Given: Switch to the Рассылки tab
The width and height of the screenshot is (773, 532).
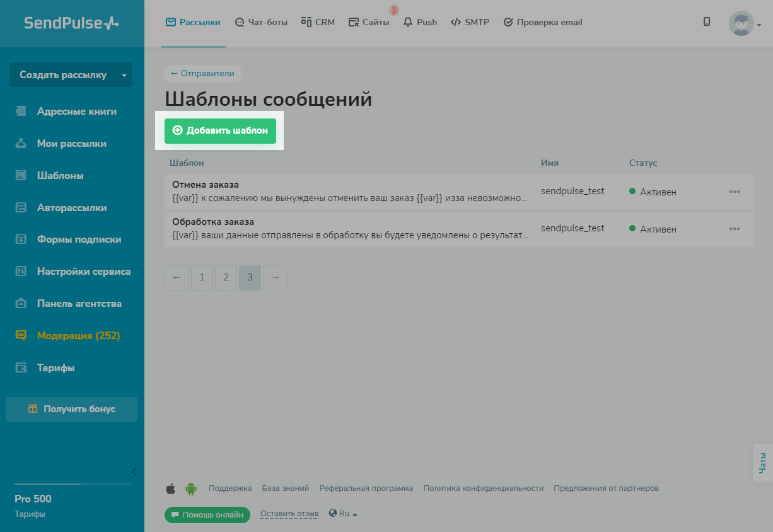Looking at the screenshot, I should click(x=193, y=23).
